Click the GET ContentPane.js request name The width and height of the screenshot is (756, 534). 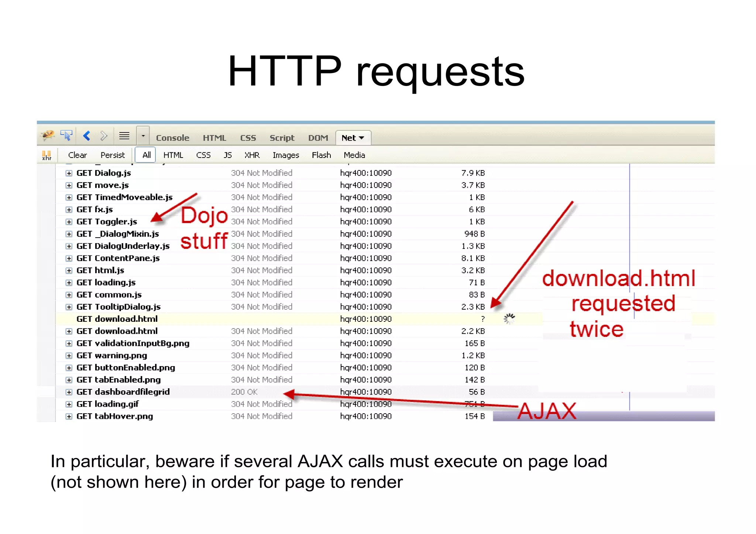pyautogui.click(x=118, y=258)
